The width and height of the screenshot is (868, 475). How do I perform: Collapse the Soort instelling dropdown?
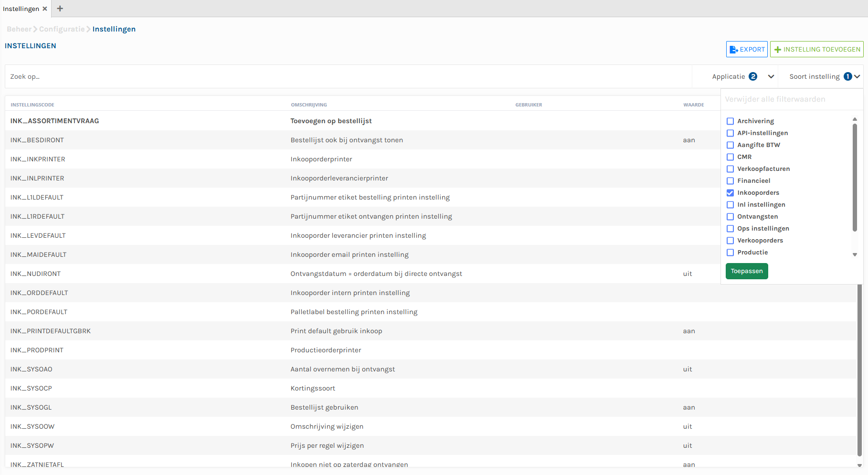pyautogui.click(x=857, y=76)
